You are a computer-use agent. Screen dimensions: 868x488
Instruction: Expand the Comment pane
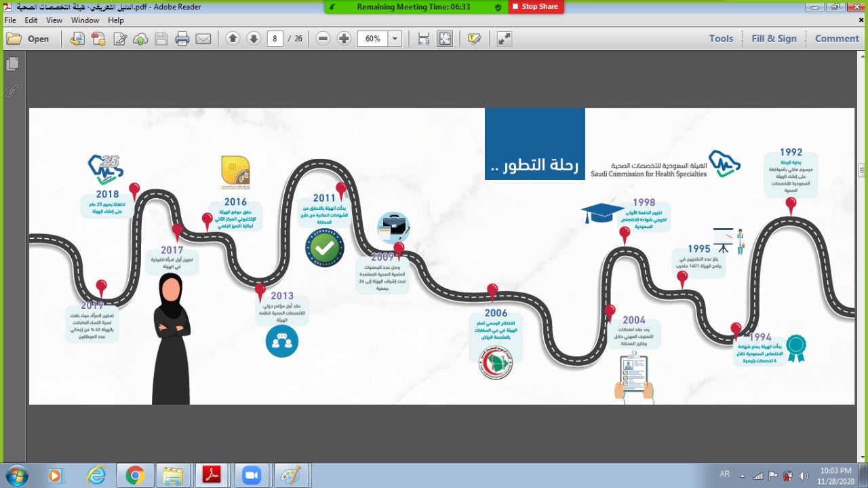[x=837, y=39]
